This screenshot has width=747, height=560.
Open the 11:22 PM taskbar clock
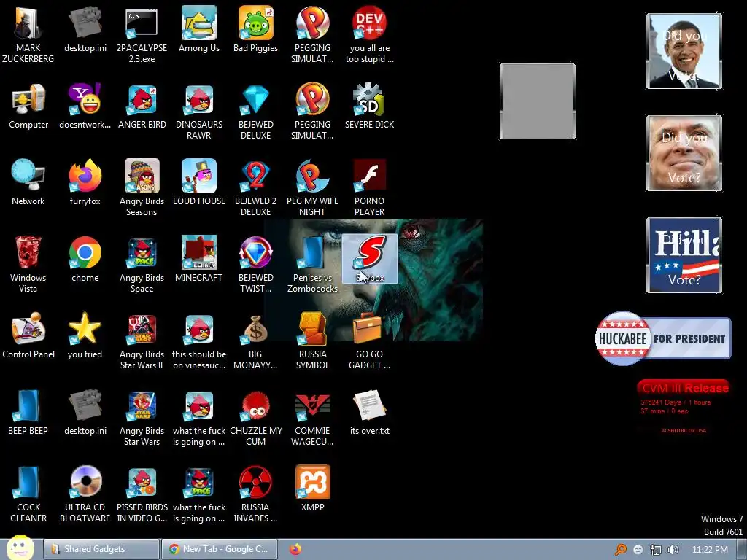point(710,550)
